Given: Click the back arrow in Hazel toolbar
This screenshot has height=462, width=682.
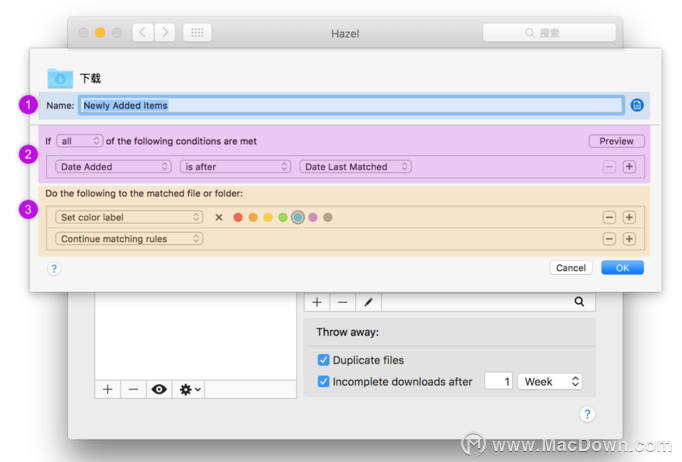Looking at the screenshot, I should tap(143, 33).
